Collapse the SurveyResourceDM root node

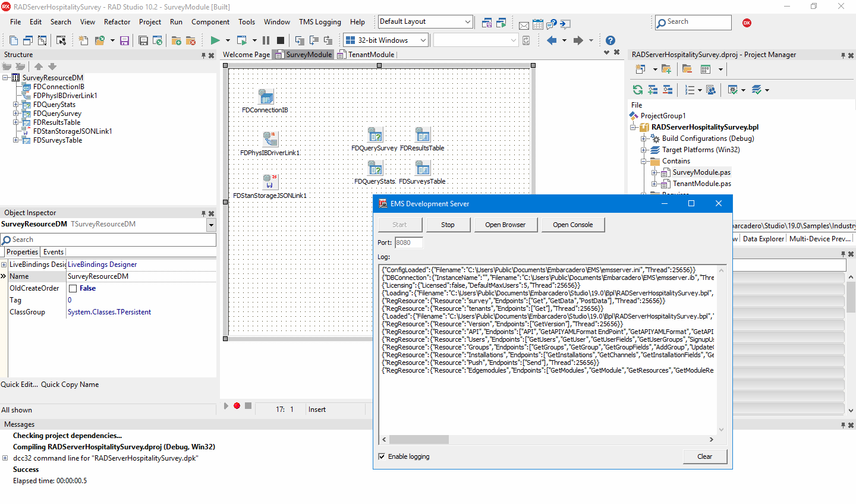click(x=5, y=78)
